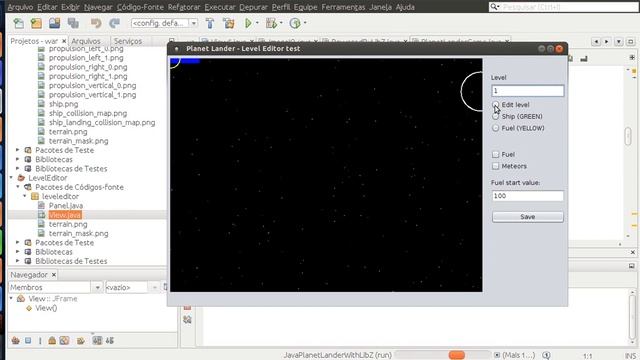The width and height of the screenshot is (640, 360).
Task: Click the Clean and Build icon
Action: (x=229, y=23)
